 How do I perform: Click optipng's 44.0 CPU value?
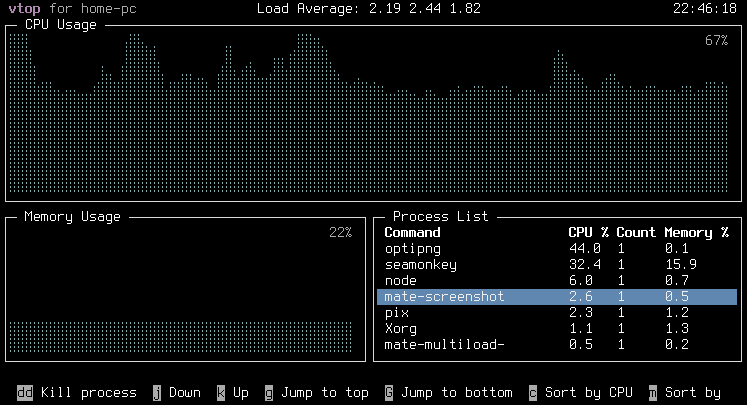585,249
